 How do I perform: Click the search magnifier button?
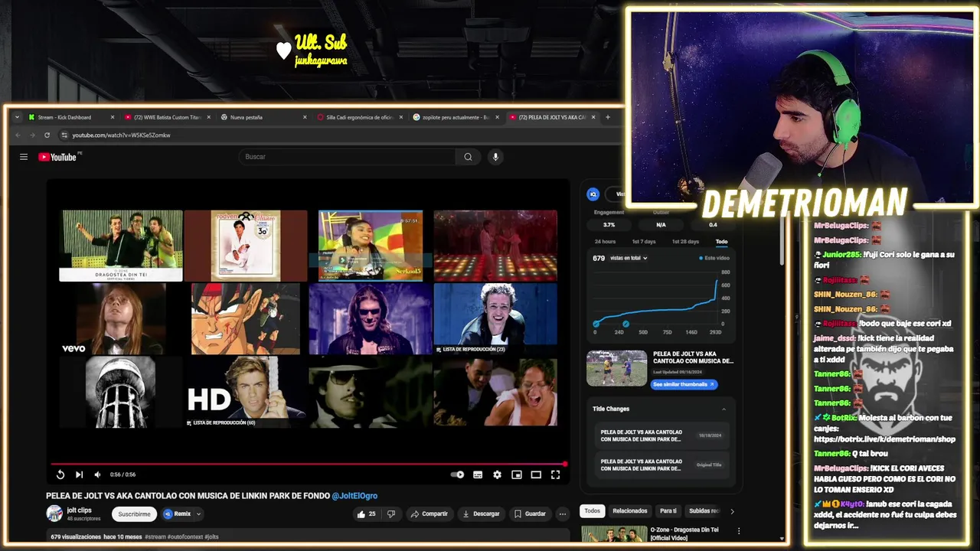(468, 157)
